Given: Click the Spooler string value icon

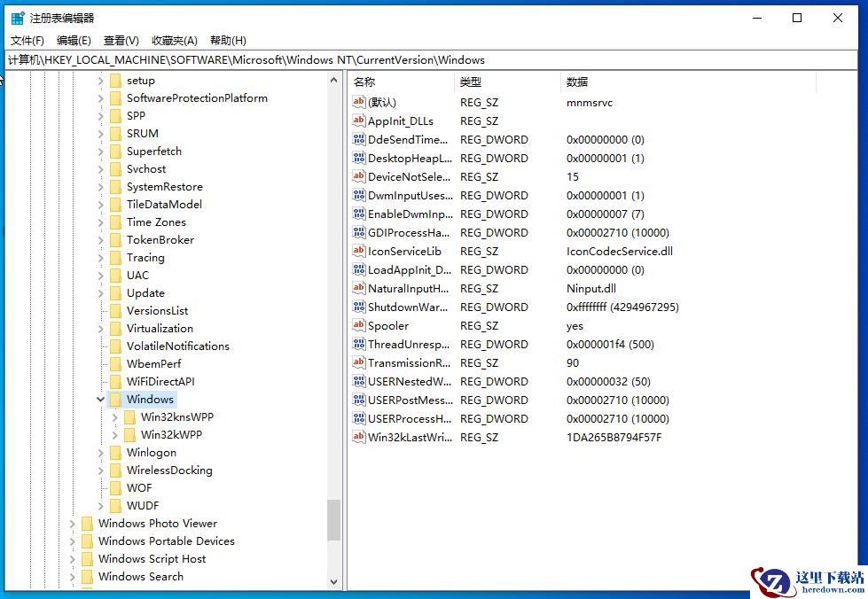Looking at the screenshot, I should click(x=359, y=326).
